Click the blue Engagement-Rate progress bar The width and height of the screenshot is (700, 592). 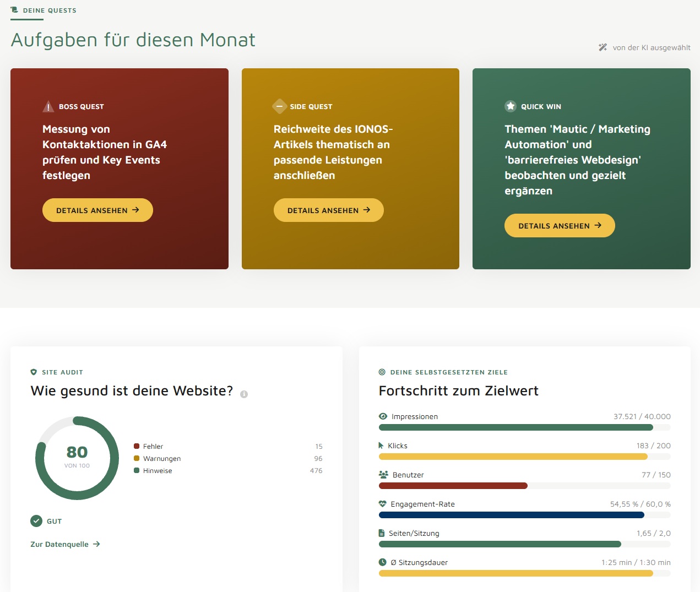coord(525,515)
